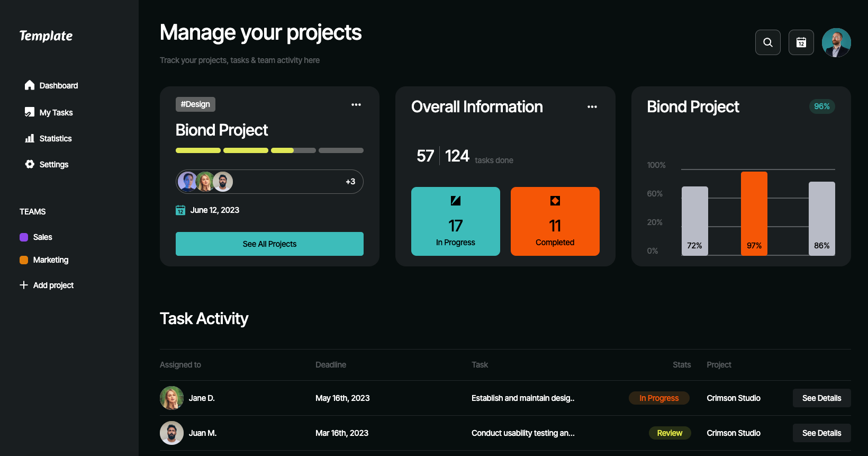Click the Review status badge
The width and height of the screenshot is (868, 456).
(670, 433)
